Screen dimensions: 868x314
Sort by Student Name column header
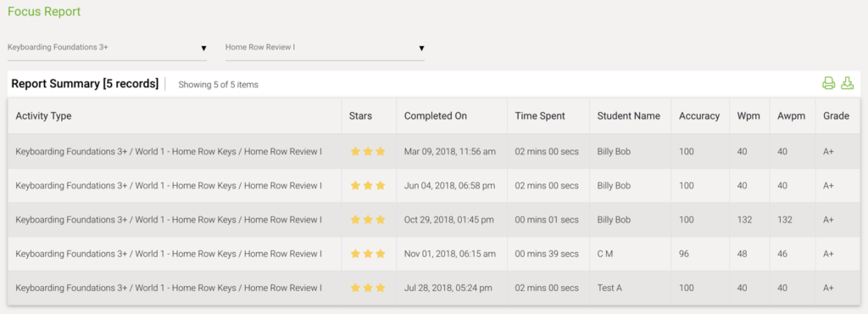(628, 115)
